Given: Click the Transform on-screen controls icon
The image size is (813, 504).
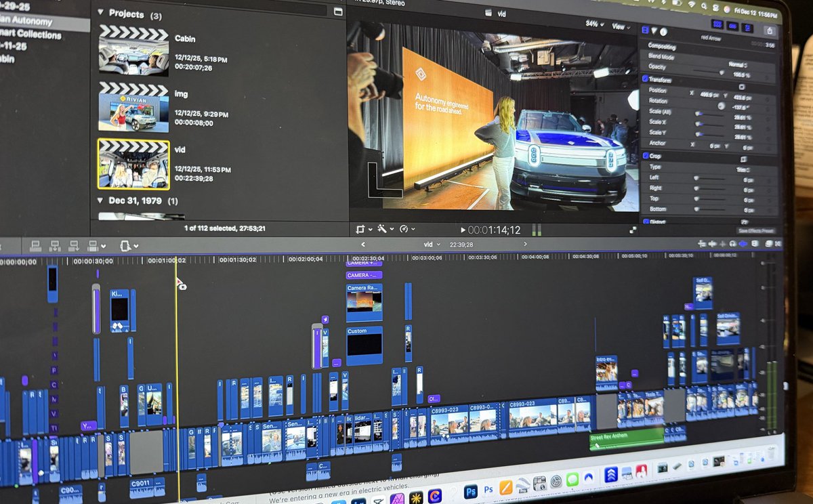Looking at the screenshot, I should pyautogui.click(x=742, y=87).
